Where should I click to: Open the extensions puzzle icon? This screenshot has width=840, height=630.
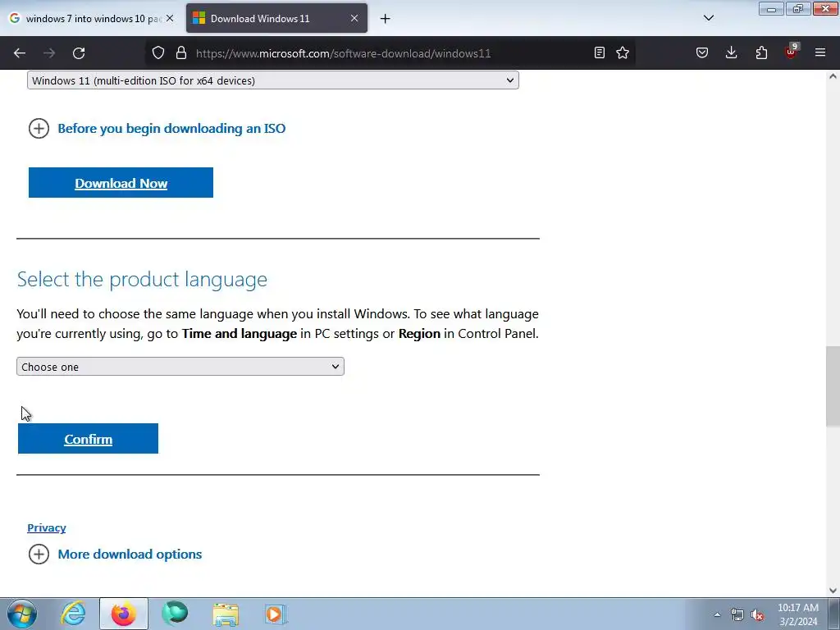pos(761,52)
